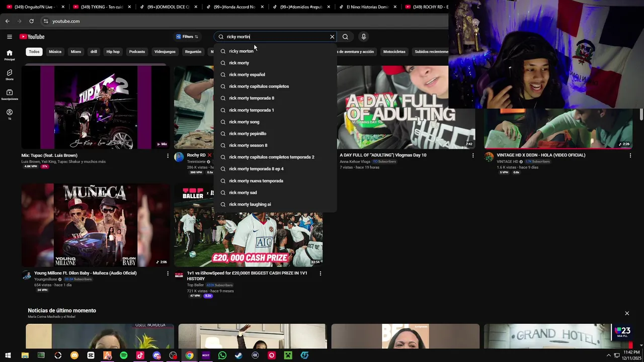Screen dimensions: 644x362
Task: Open Principal (home) in the sidebar
Action: 10,55
